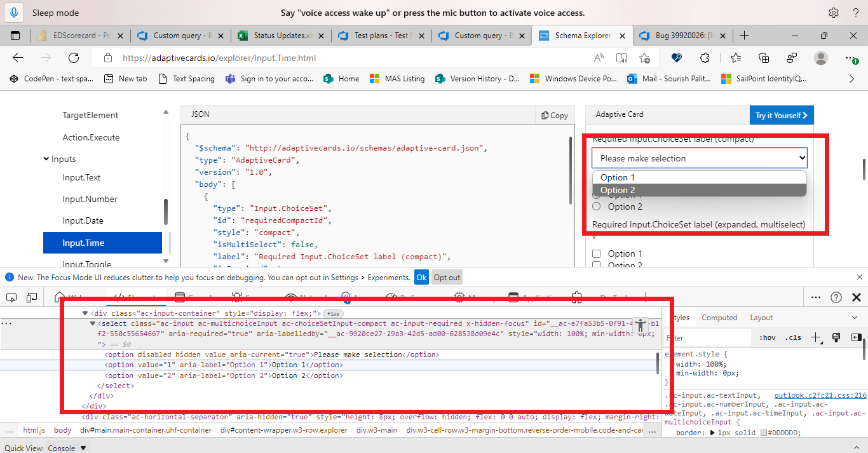The image size is (868, 453).
Task: Click the Try it Yourself button
Action: click(x=782, y=115)
